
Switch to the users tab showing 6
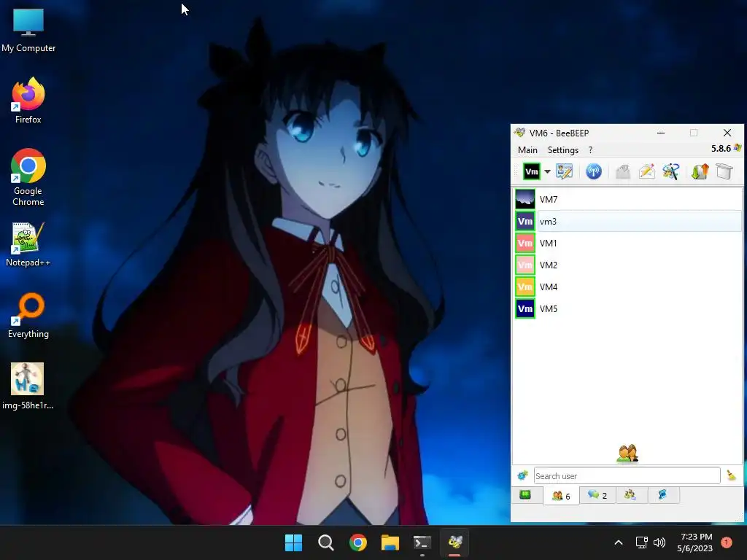tap(561, 496)
